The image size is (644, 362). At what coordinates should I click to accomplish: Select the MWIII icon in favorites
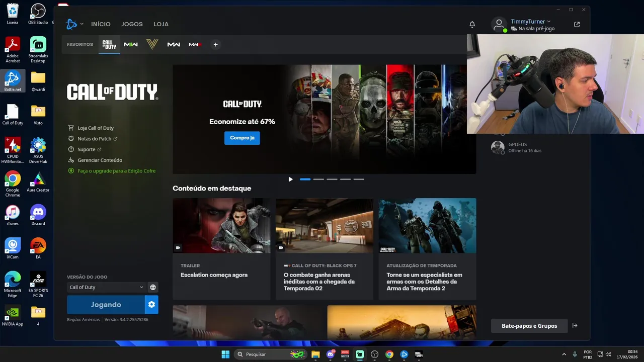[195, 44]
